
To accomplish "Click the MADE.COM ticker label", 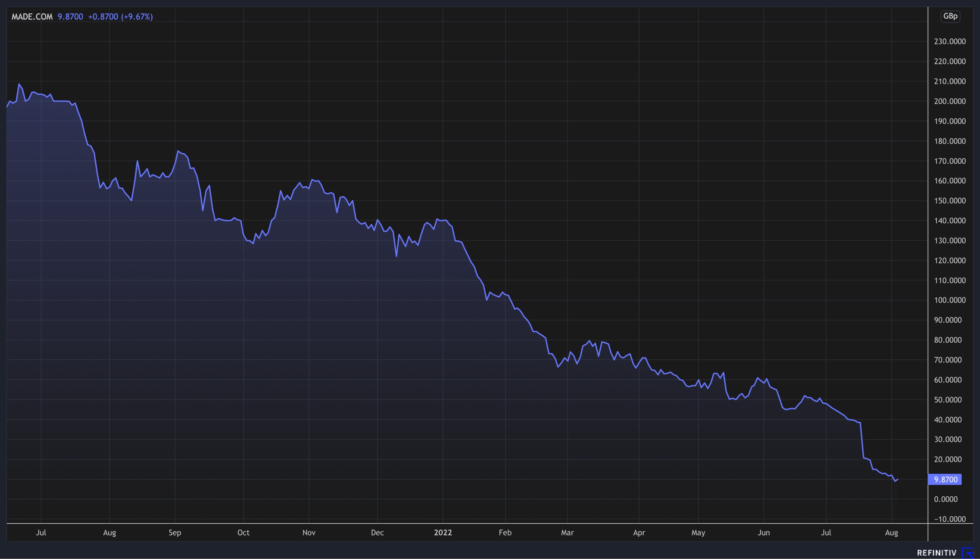I will pyautogui.click(x=32, y=16).
